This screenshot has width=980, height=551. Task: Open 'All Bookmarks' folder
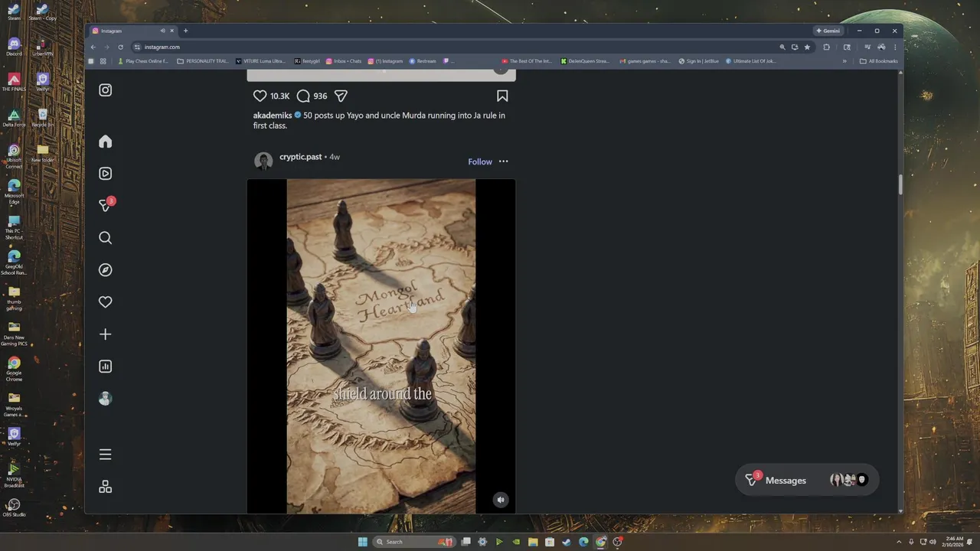[x=879, y=61]
